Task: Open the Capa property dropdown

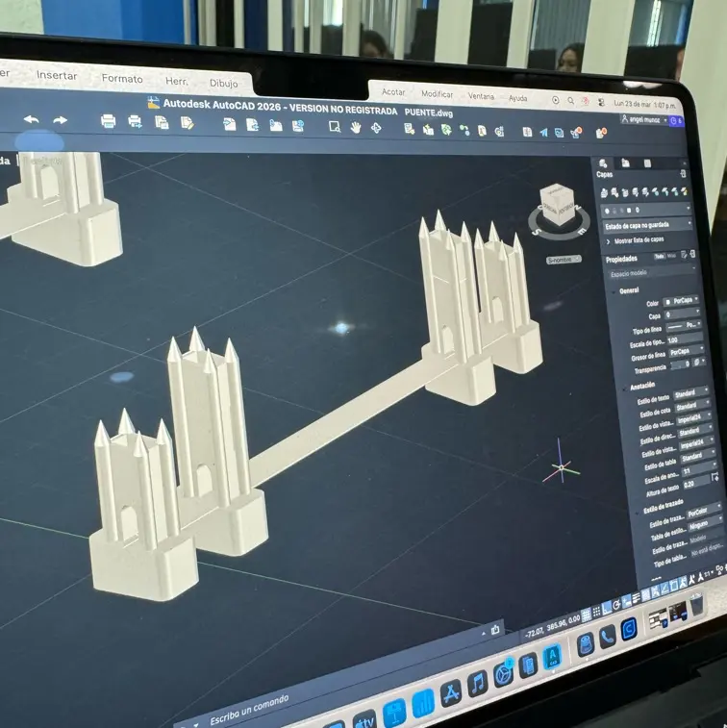Action: point(683,314)
